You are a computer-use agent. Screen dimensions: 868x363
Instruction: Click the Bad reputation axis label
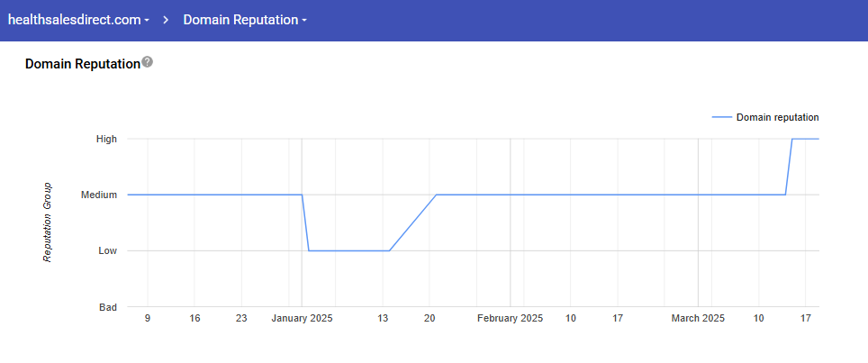click(x=108, y=307)
